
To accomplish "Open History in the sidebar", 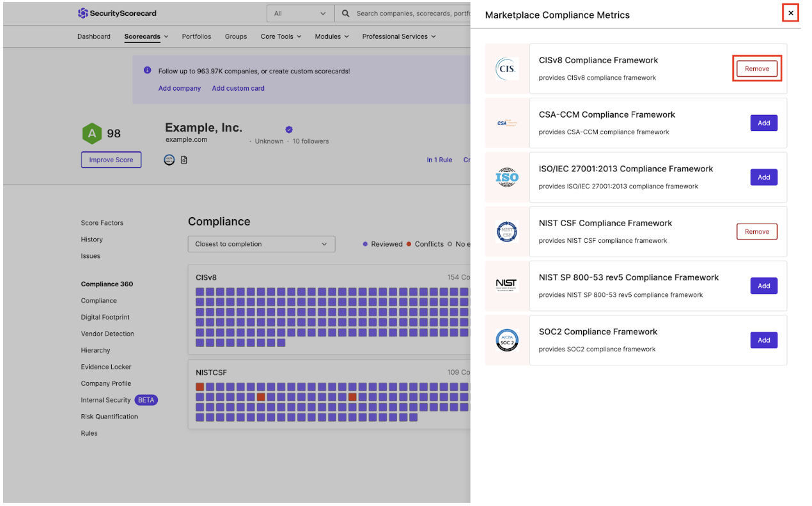I will click(92, 240).
